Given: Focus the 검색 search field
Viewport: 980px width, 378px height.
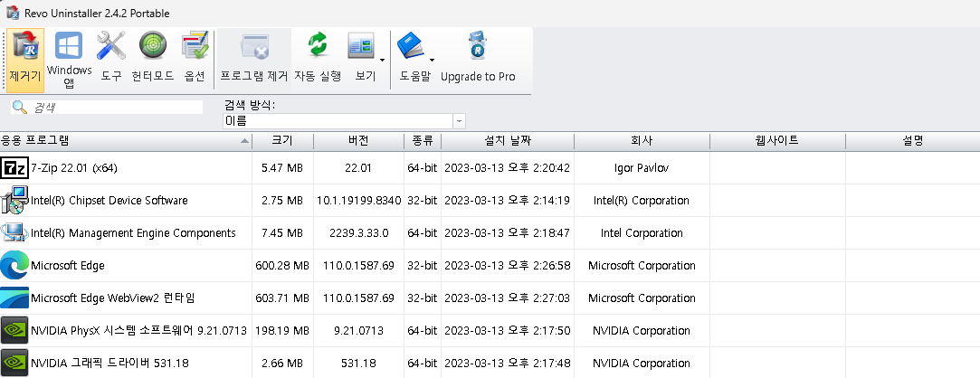Looking at the screenshot, I should tap(107, 108).
